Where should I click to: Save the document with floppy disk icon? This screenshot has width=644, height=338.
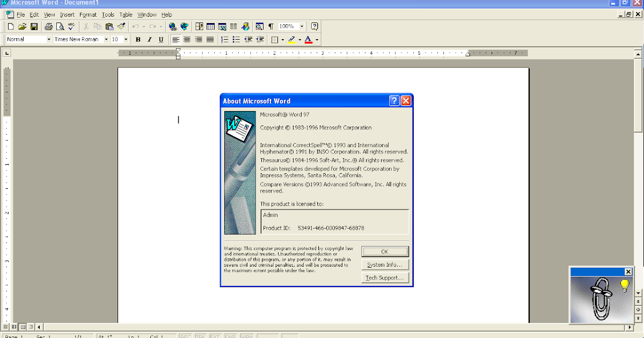click(34, 26)
